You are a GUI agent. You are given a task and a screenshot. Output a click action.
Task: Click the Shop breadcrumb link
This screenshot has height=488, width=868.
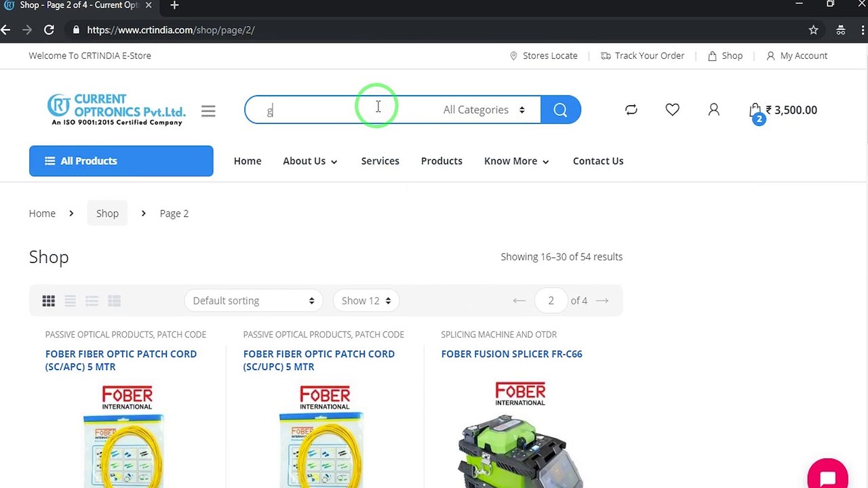click(107, 213)
